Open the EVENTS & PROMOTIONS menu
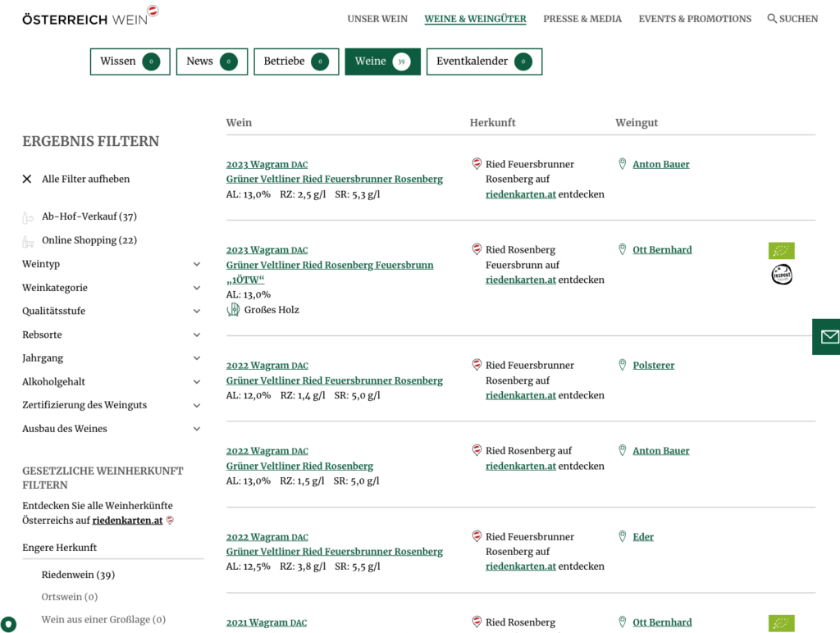This screenshot has width=840, height=633. point(695,19)
